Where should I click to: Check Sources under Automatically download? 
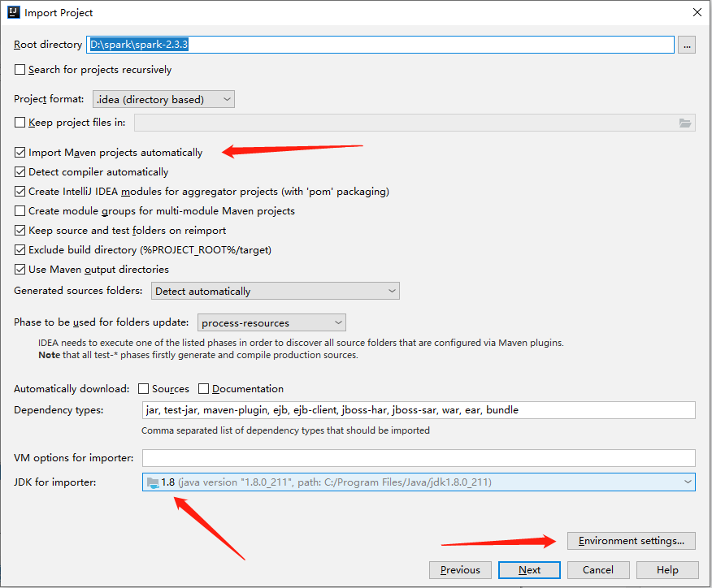click(145, 388)
